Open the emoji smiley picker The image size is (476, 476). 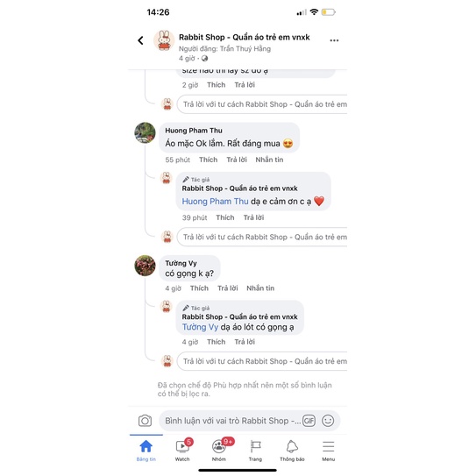[328, 421]
